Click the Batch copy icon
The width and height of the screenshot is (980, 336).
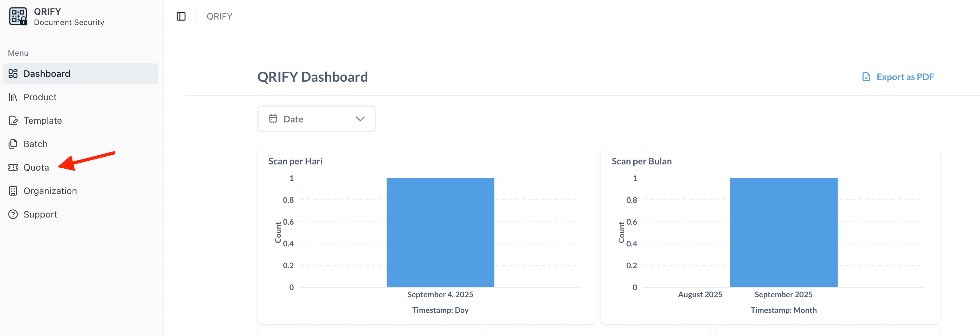click(13, 144)
